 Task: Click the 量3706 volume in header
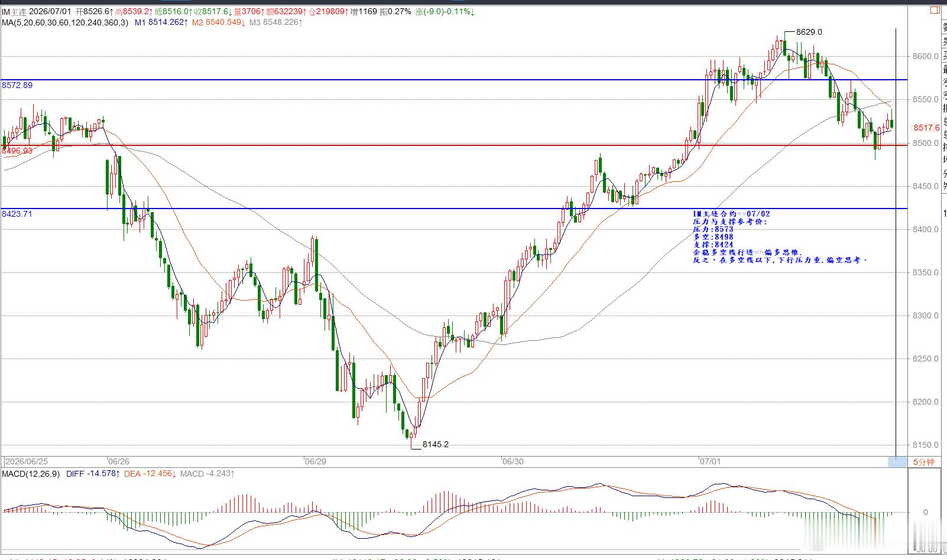point(248,12)
